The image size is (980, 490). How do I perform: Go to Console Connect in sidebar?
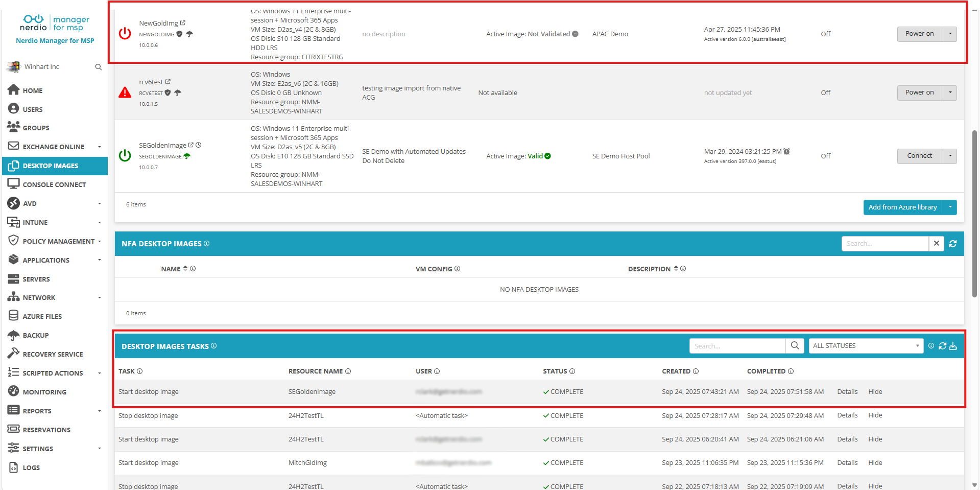54,184
